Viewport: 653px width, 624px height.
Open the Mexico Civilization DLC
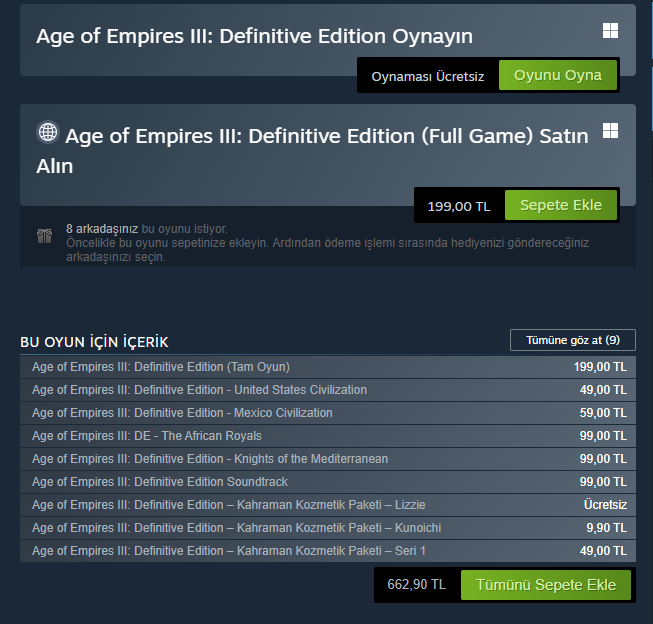tap(182, 413)
